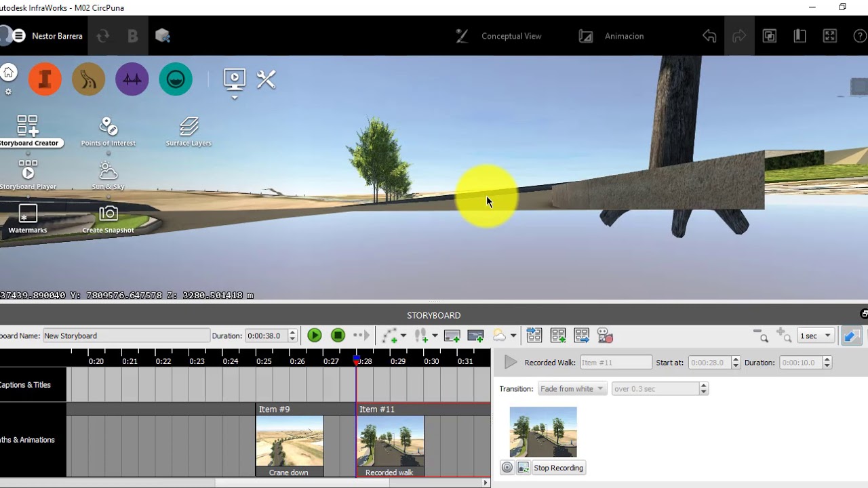Open the sun and sky animation dropdown
868x488 pixels.
513,335
